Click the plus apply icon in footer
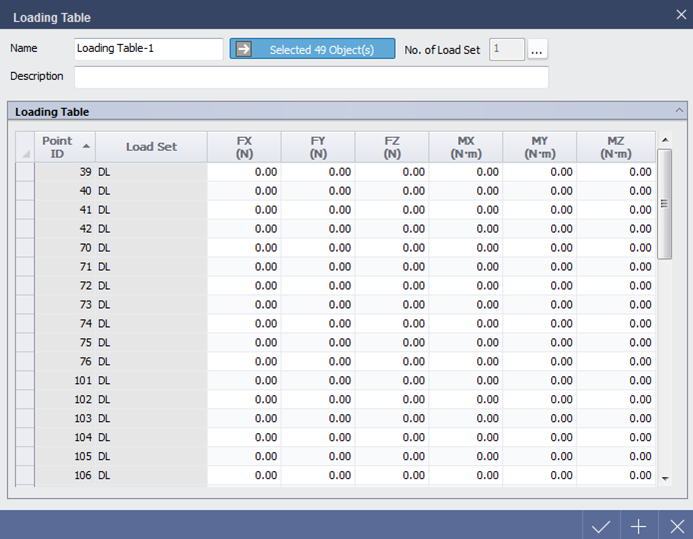The width and height of the screenshot is (693, 539). (639, 526)
